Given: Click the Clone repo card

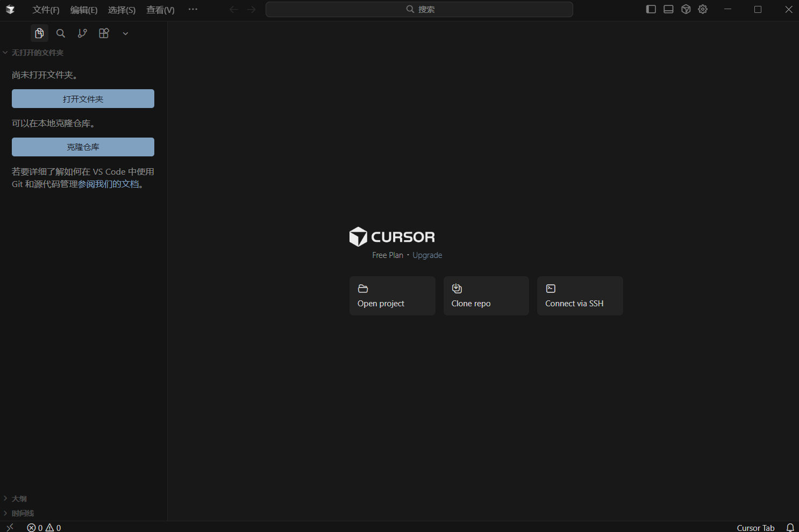Looking at the screenshot, I should (x=486, y=296).
